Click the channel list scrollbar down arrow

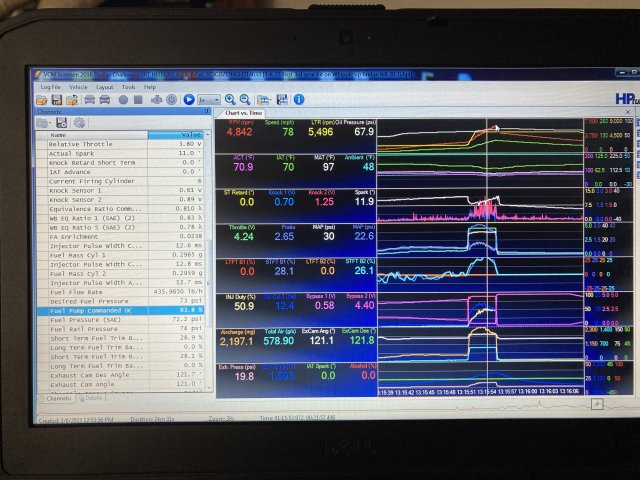pos(209,386)
